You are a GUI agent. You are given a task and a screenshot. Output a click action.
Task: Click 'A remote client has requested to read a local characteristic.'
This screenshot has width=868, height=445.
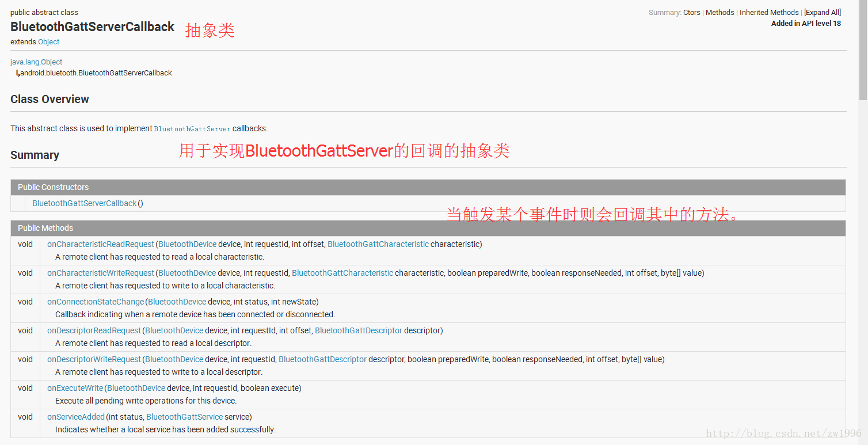coord(160,257)
